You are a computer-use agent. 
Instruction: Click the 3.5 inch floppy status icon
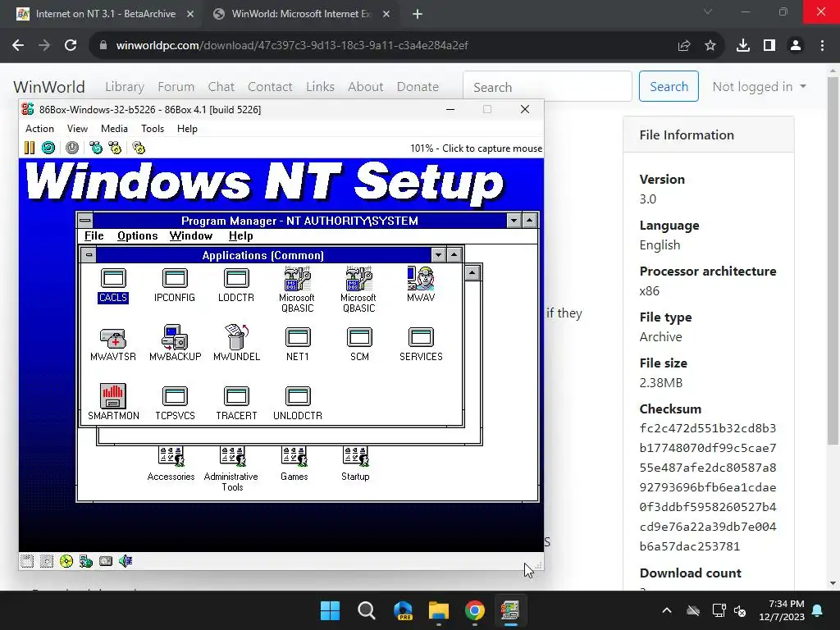click(x=27, y=561)
